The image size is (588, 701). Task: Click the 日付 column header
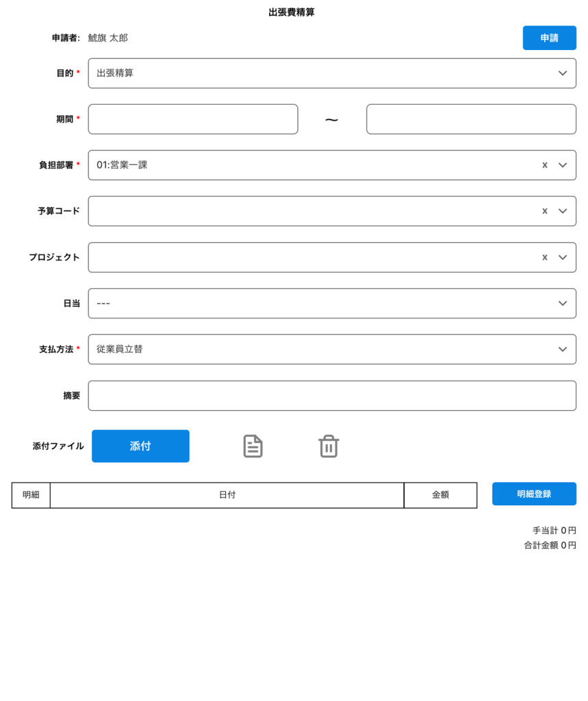227,495
